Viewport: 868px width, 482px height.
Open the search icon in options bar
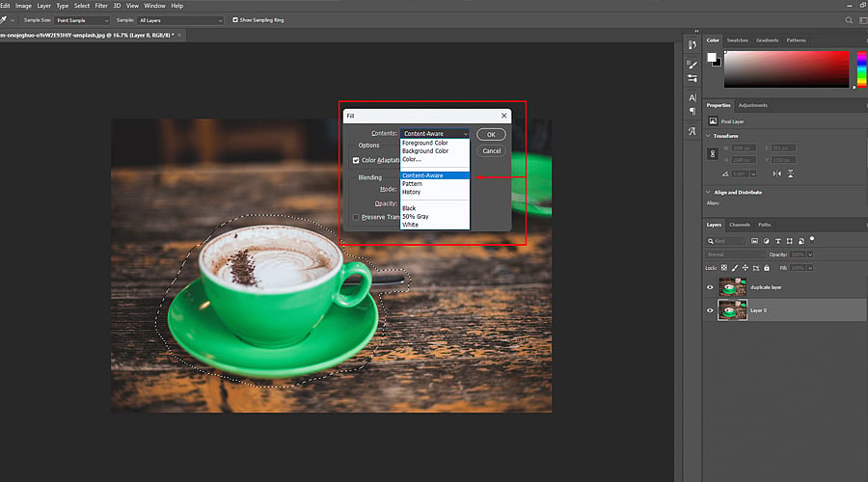pos(849,20)
